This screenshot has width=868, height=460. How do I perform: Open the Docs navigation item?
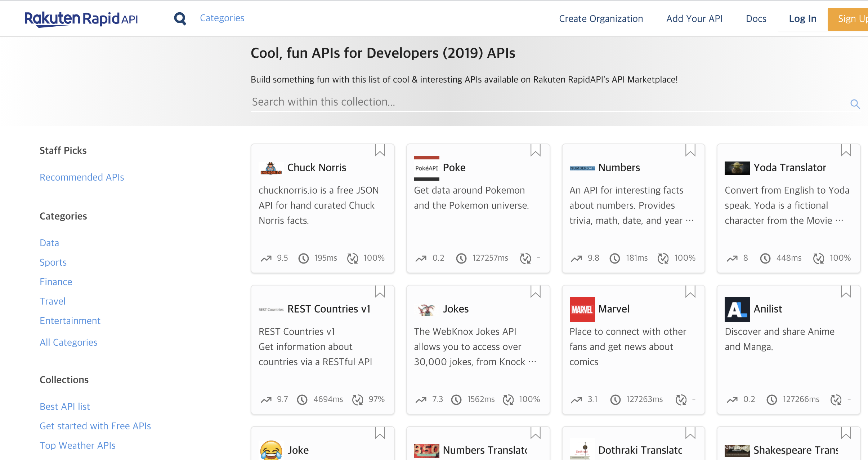coord(756,19)
